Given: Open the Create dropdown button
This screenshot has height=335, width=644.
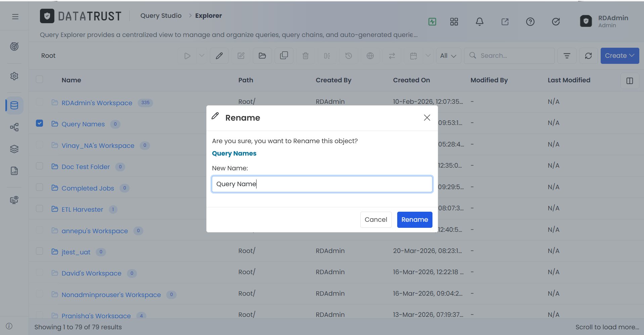Looking at the screenshot, I should click(x=619, y=56).
